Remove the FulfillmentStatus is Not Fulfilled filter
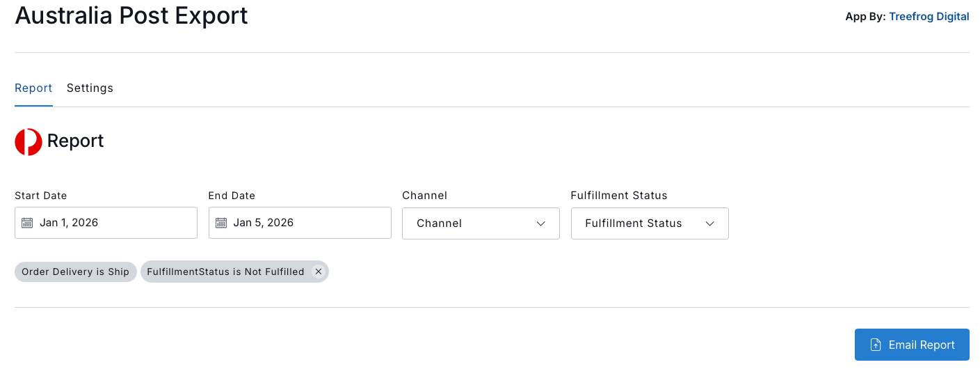 [319, 272]
